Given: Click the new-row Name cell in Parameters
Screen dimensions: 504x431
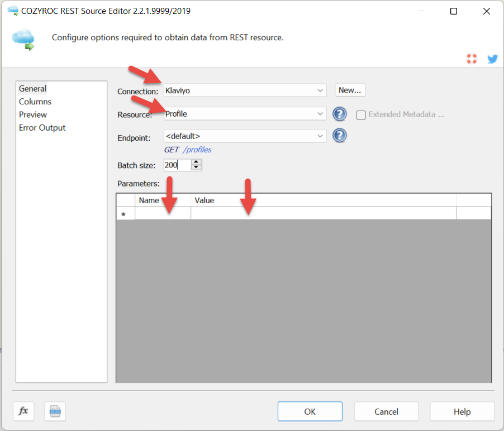Looking at the screenshot, I should [x=163, y=214].
